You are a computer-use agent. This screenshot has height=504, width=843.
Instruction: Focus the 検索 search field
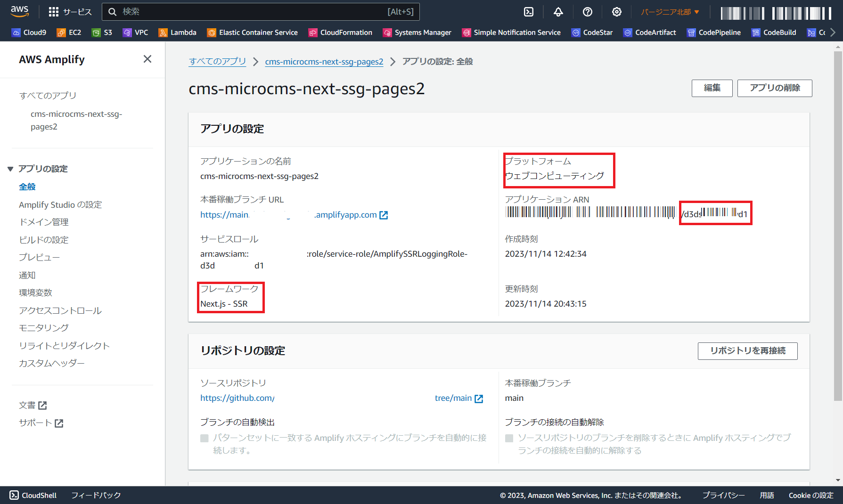click(261, 12)
